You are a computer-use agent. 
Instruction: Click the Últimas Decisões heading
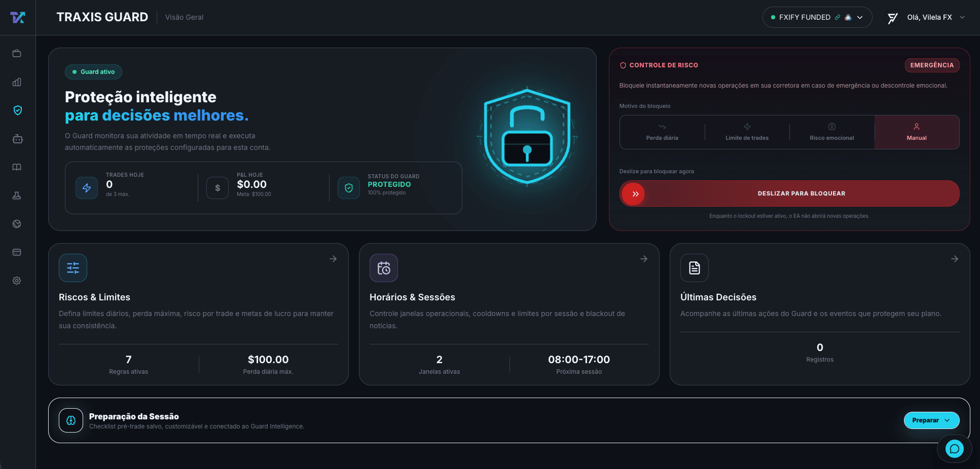click(718, 297)
